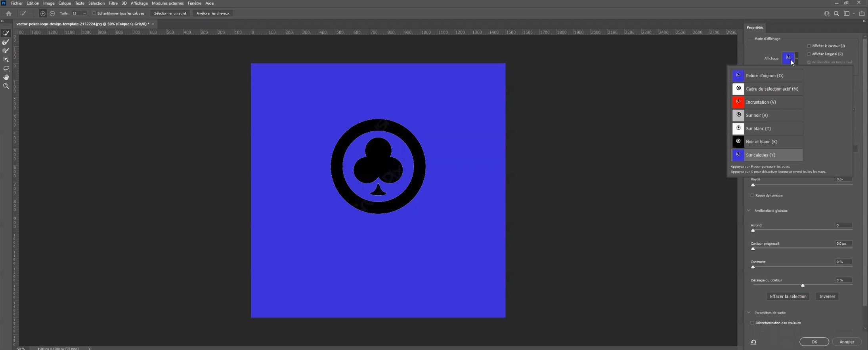Collapse the Améliorations globales section
The height and width of the screenshot is (350, 868).
(749, 211)
